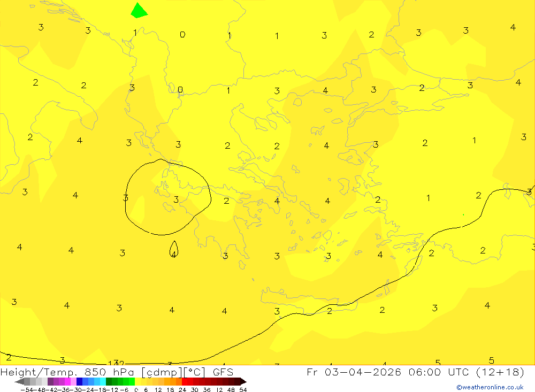
Task: Pick the bright magenta swatch in the temperature legend
Action: click(67, 381)
